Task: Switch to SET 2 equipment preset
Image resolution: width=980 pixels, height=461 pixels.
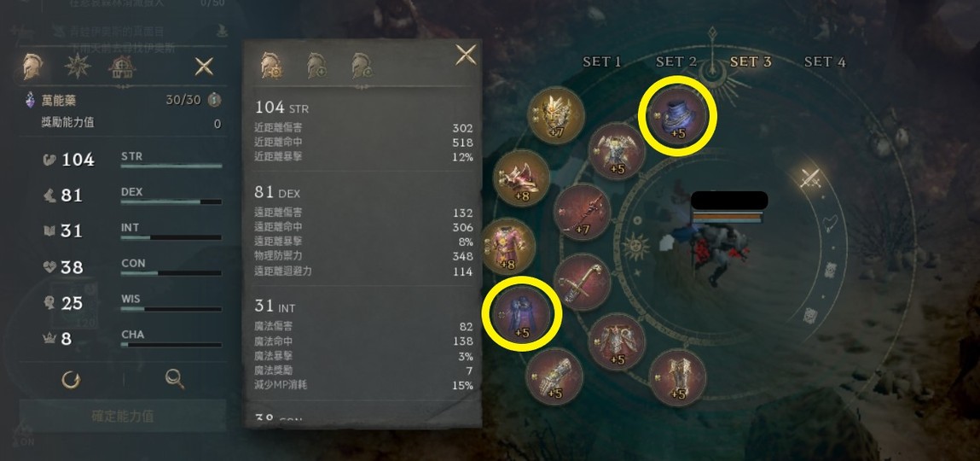Action: click(x=676, y=61)
